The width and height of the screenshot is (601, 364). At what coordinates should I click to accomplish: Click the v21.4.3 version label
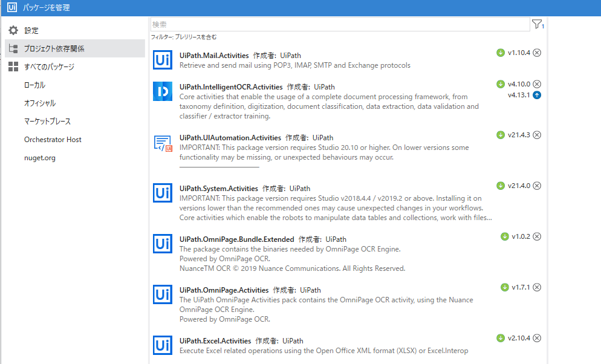point(519,135)
